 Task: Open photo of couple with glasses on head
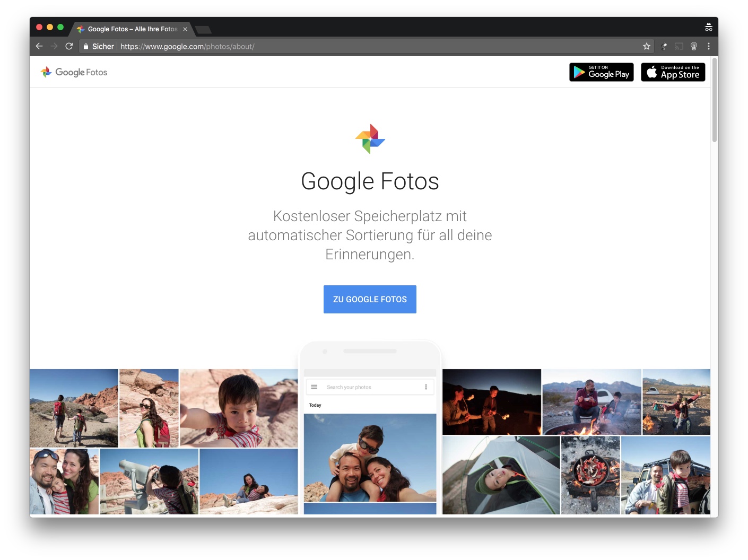click(x=64, y=482)
